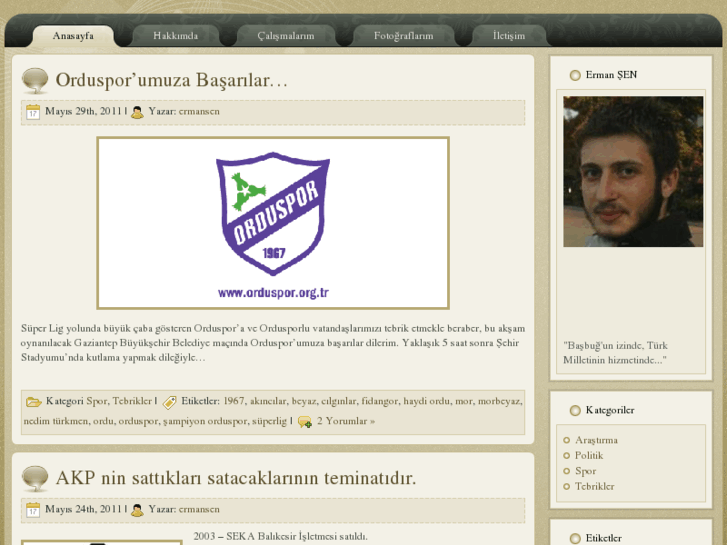
Task: Click speech bubble icon beside Orduspor'umuza title
Action: 35,81
